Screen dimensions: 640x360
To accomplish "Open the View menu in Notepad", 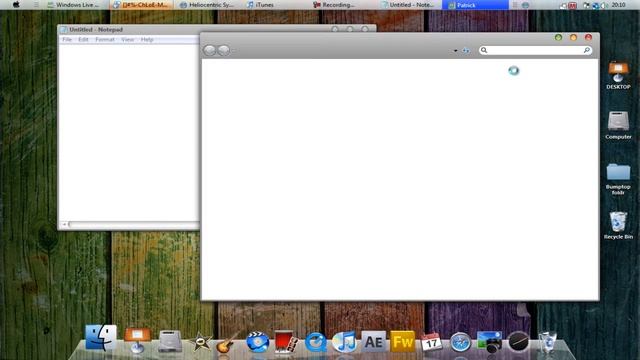I will 127,40.
